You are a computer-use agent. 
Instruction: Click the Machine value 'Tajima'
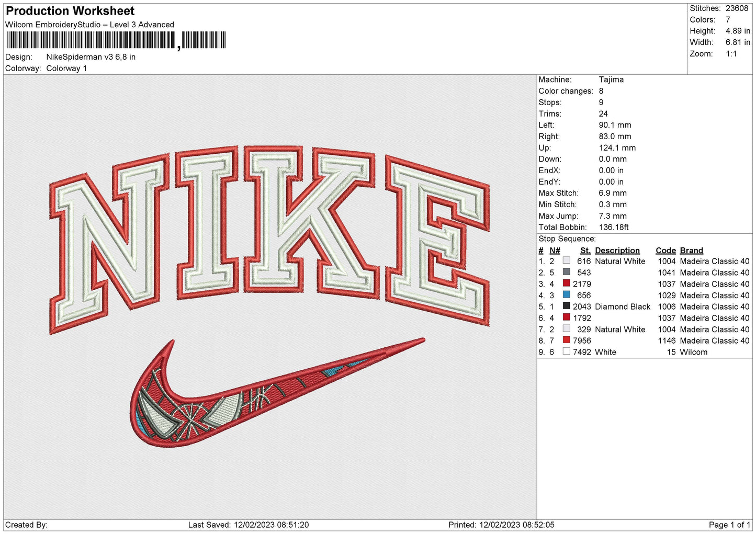(611, 79)
